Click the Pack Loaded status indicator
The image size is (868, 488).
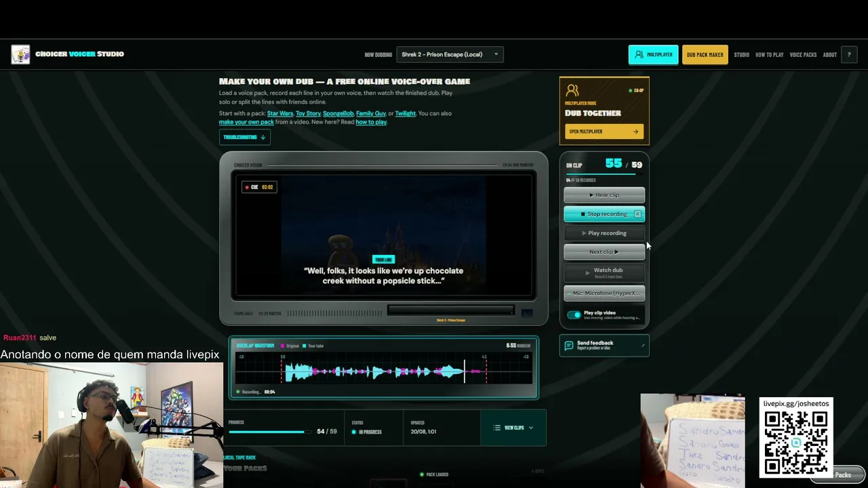click(434, 474)
